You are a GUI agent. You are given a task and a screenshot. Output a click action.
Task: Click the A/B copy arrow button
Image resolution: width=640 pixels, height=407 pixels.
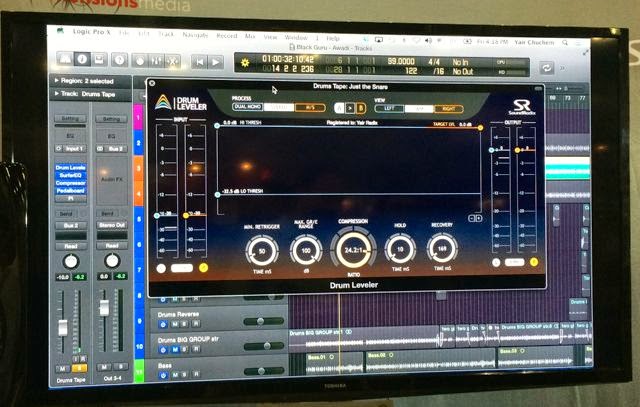coord(350,108)
